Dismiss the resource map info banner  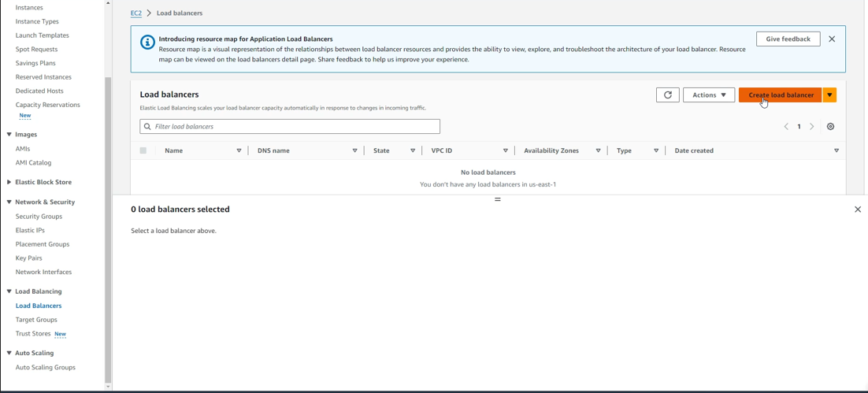[x=832, y=39]
